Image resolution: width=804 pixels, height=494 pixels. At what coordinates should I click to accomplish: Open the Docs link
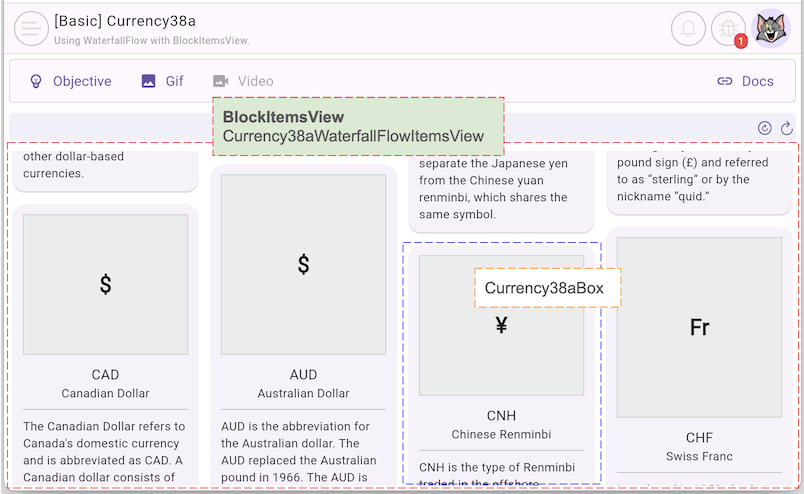[757, 81]
